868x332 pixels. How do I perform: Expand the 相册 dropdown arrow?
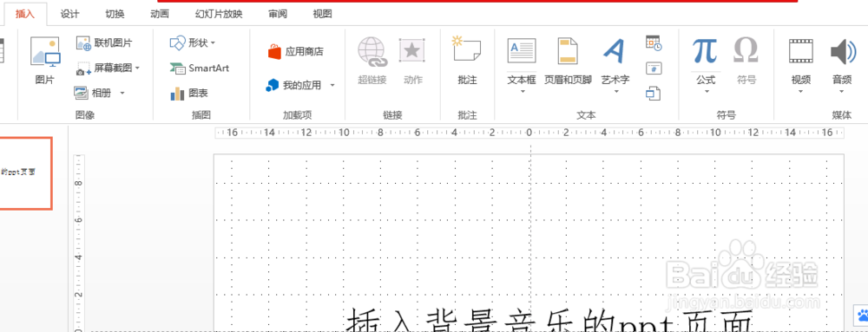pos(122,93)
